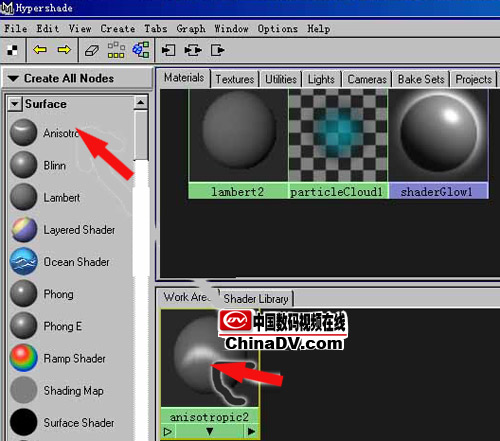Click the node list scrollbar up arrow

pyautogui.click(x=141, y=102)
